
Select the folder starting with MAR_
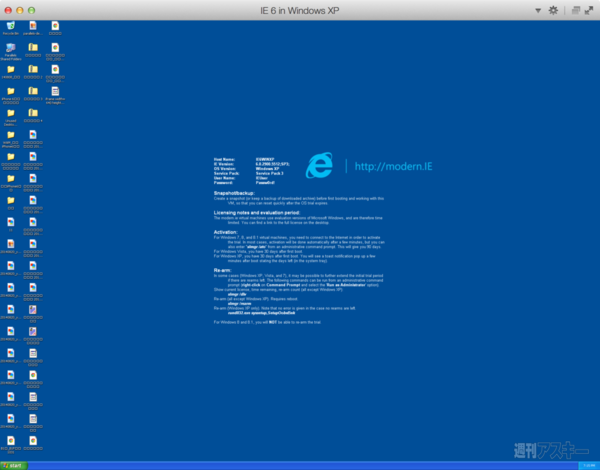pos(11,139)
